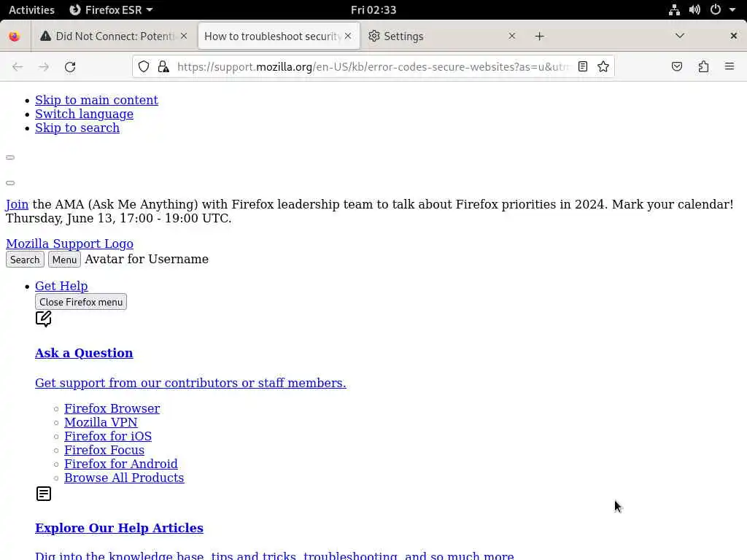Open the Mozilla VPN link

[101, 422]
